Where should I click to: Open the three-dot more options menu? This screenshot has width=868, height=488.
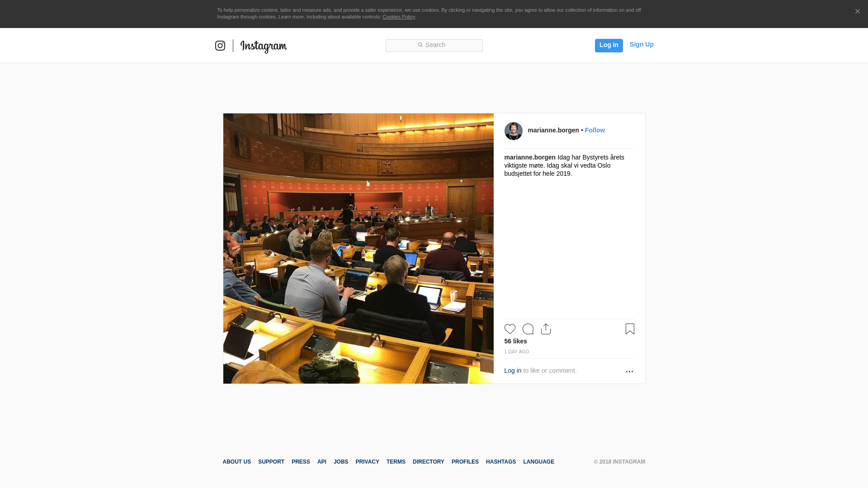(x=629, y=371)
